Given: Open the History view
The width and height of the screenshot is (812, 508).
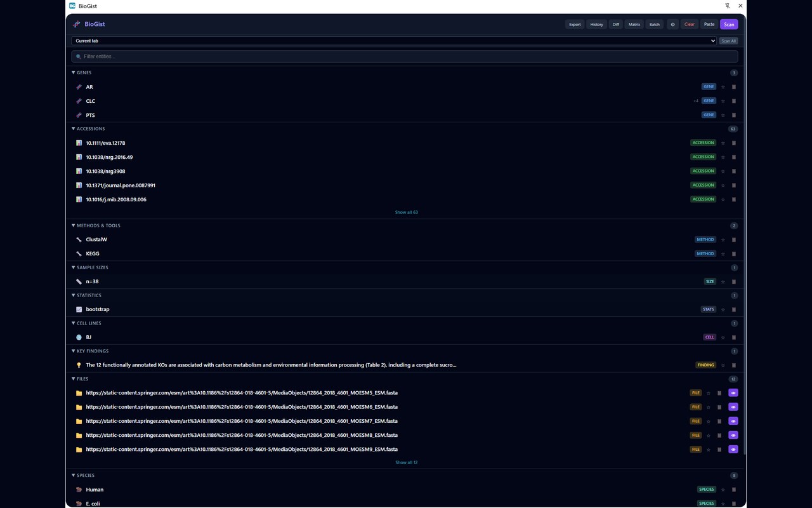Looking at the screenshot, I should tap(596, 24).
